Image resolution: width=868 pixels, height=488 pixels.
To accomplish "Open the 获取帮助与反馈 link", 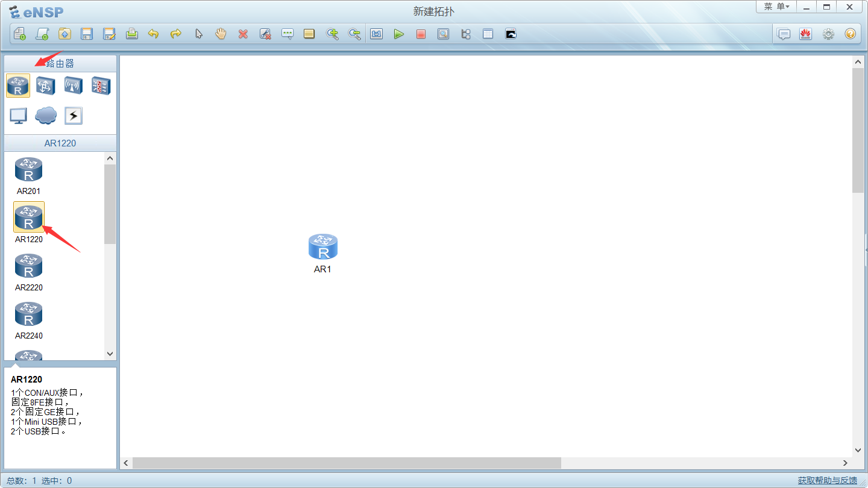I will pyautogui.click(x=828, y=480).
